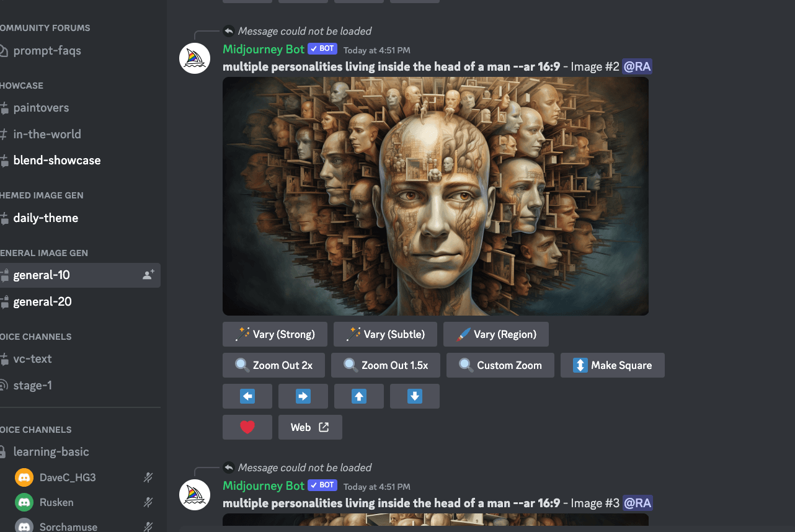This screenshot has width=795, height=532.
Task: Open the image on the Web
Action: pyautogui.click(x=310, y=427)
